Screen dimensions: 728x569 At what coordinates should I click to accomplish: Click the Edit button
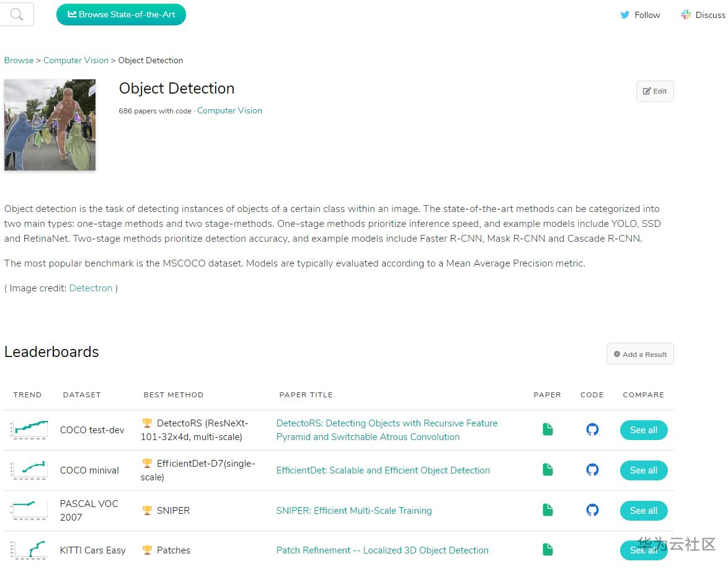tap(655, 91)
